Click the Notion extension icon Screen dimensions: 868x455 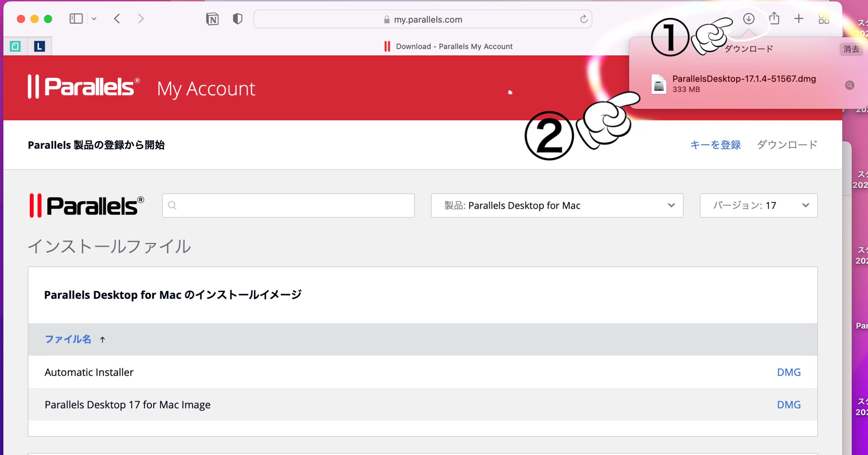click(212, 19)
